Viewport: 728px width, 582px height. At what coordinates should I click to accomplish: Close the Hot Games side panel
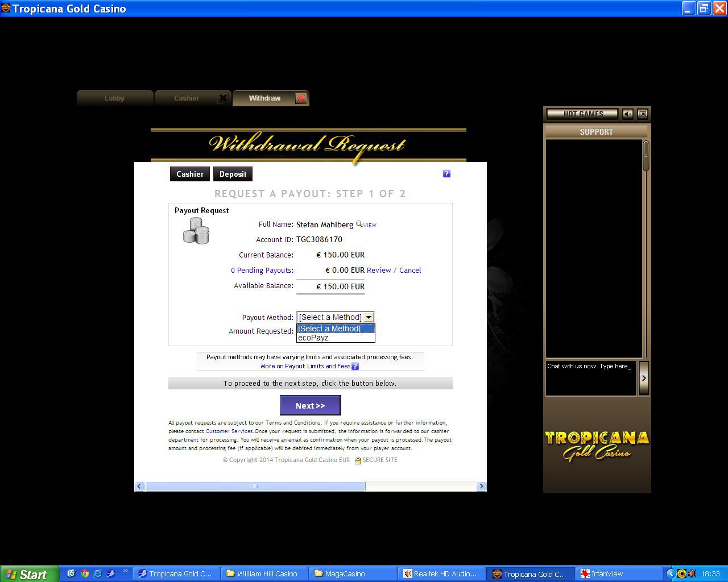click(x=642, y=114)
